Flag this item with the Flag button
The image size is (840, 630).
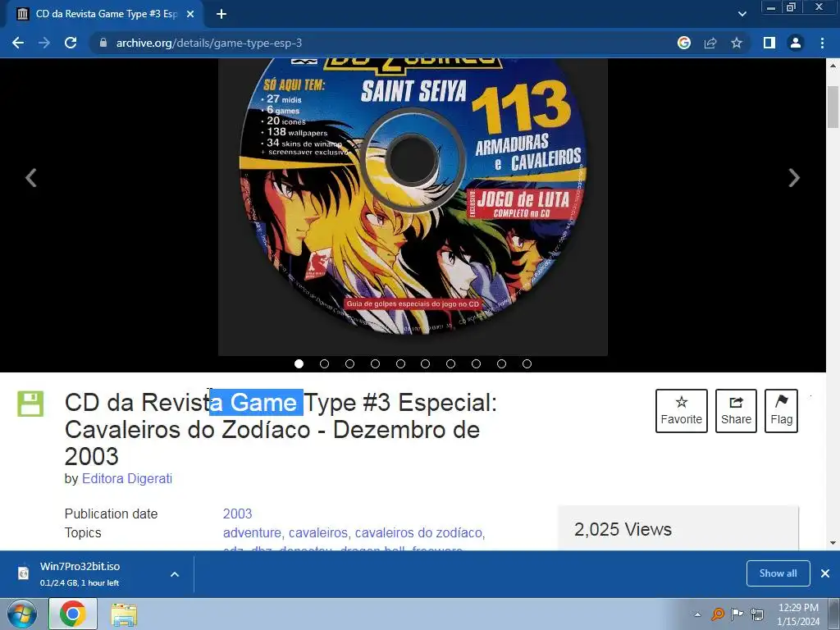click(x=782, y=411)
